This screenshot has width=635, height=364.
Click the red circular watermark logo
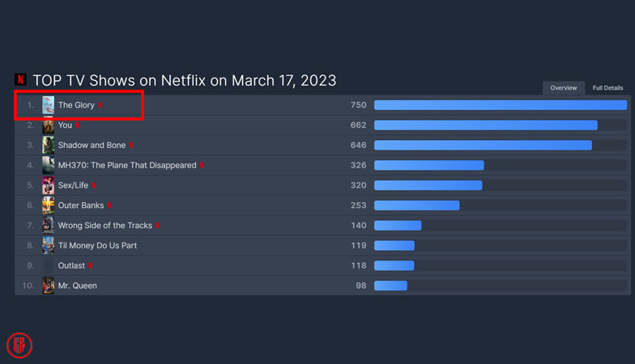19,345
